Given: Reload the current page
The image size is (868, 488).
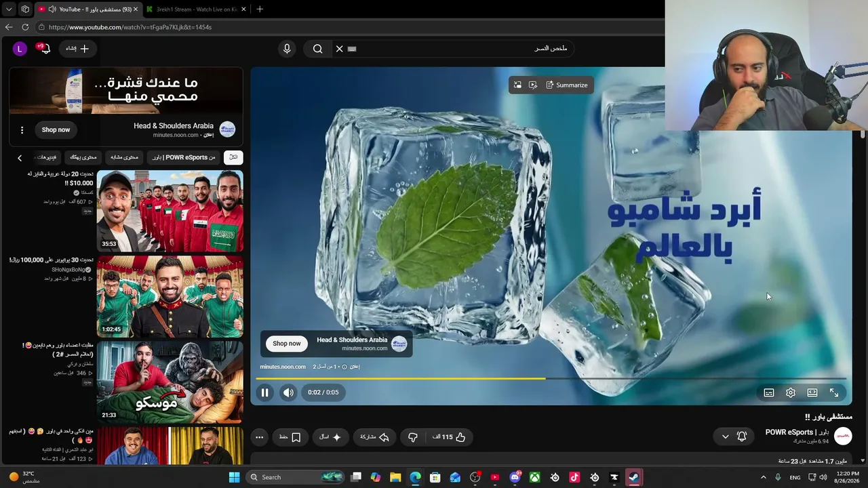Looking at the screenshot, I should click(25, 27).
